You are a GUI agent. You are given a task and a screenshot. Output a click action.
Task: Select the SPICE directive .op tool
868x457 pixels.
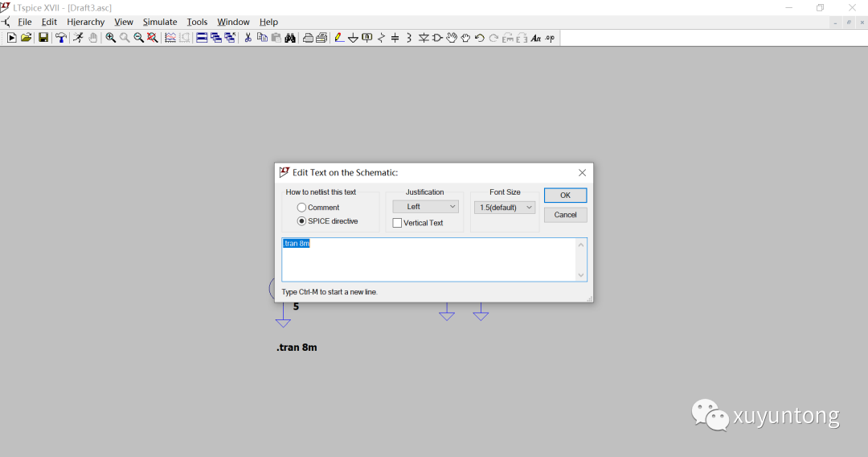(550, 38)
